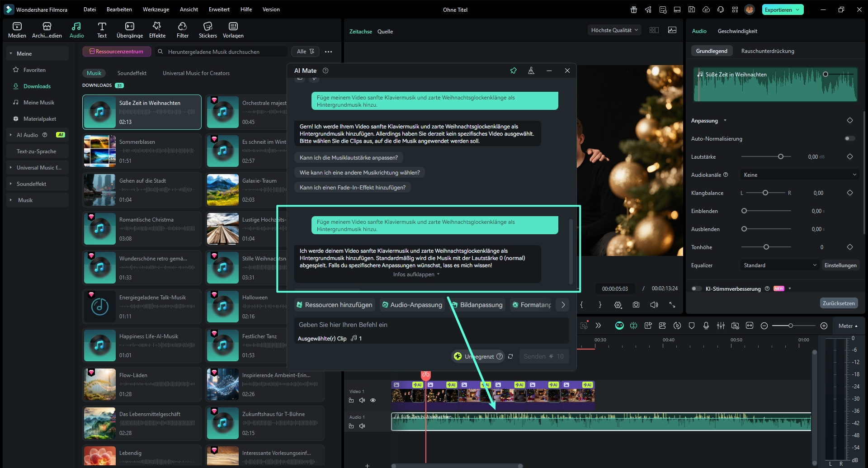868x468 pixels.
Task: Enable KI-Stimmverbesserung toggle
Action: click(697, 288)
